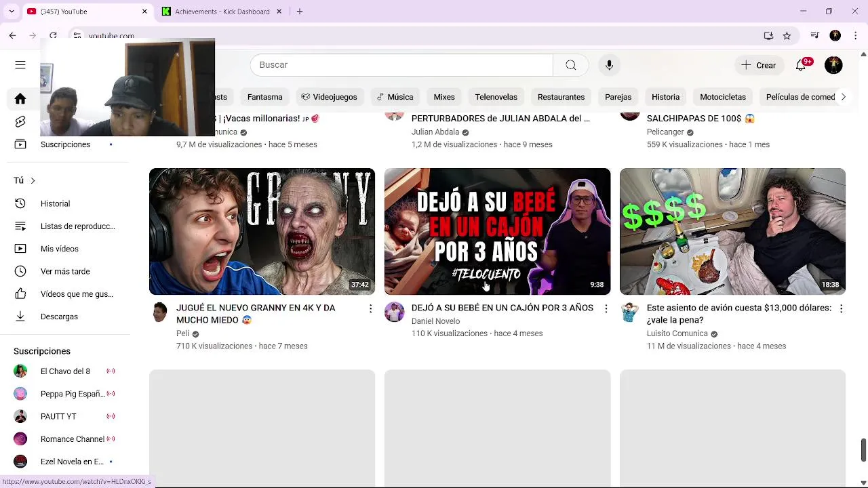Open options for DEJÓ A SU BEBÉ video

pyautogui.click(x=606, y=308)
